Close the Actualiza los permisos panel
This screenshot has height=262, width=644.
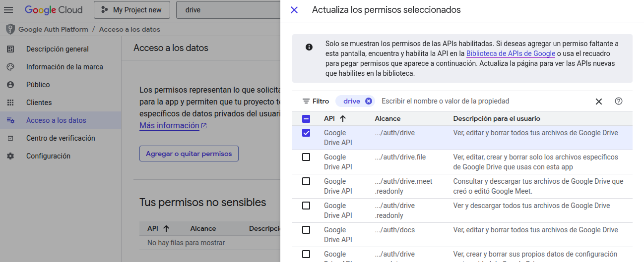(x=294, y=10)
